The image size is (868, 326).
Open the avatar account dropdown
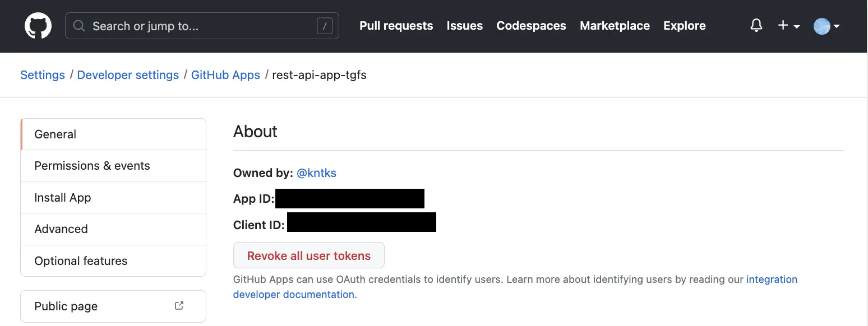click(x=825, y=26)
